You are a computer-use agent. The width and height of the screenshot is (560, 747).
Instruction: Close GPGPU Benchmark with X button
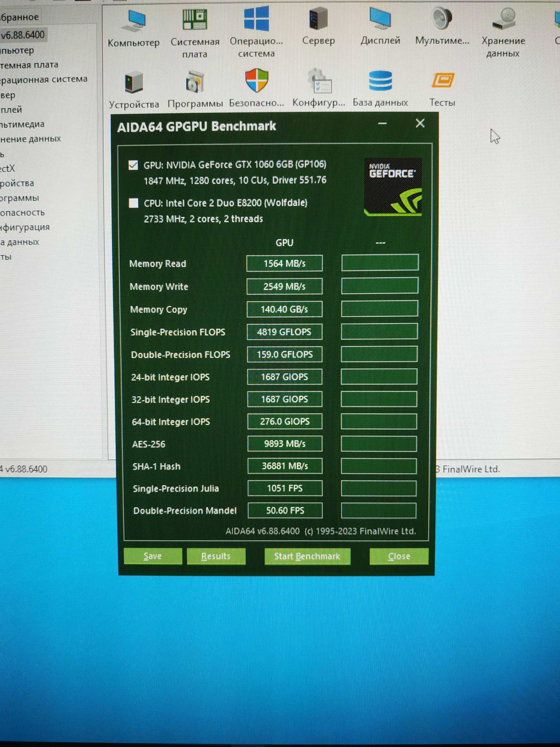click(420, 123)
